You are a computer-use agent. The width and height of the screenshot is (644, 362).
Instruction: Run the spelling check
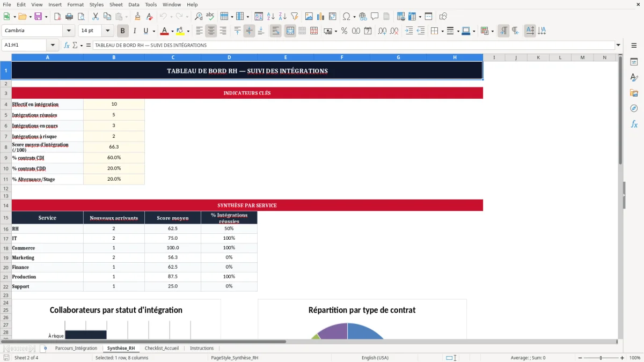coord(210,17)
